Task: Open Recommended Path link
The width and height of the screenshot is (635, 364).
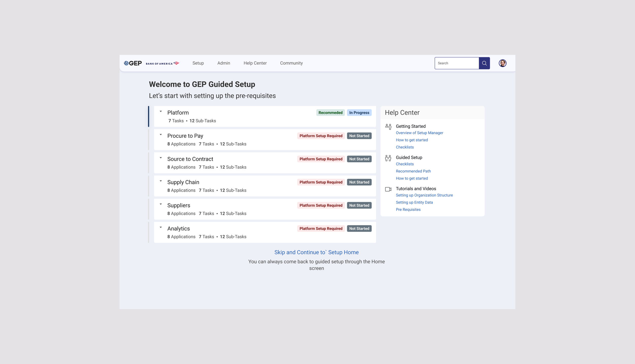Action: [x=413, y=171]
